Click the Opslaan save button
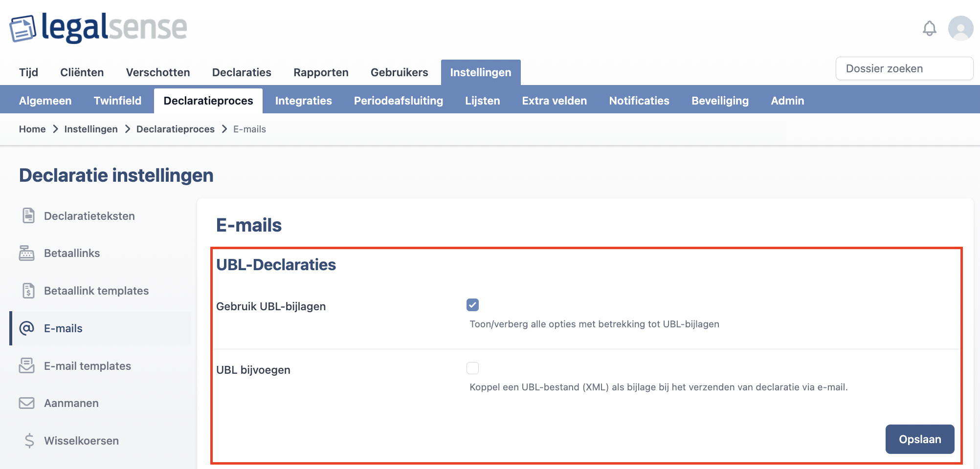The image size is (980, 469). click(x=920, y=439)
